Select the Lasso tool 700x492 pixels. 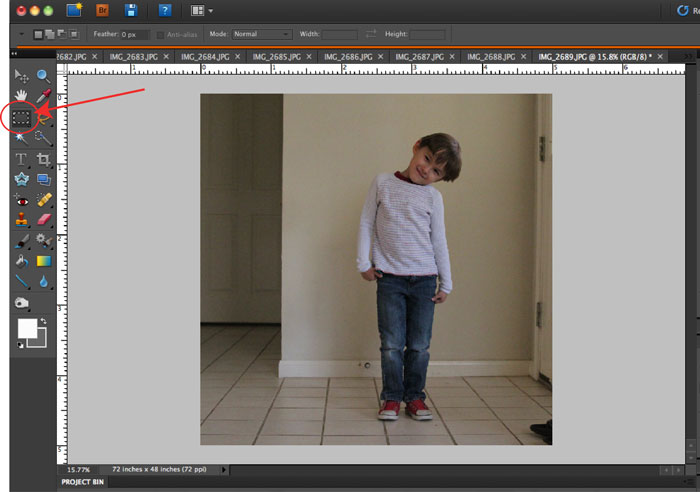(43, 118)
